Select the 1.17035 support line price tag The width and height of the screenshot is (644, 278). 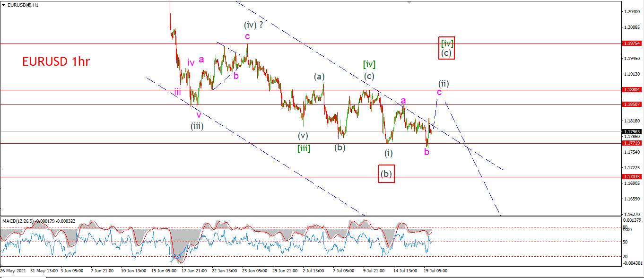632,176
